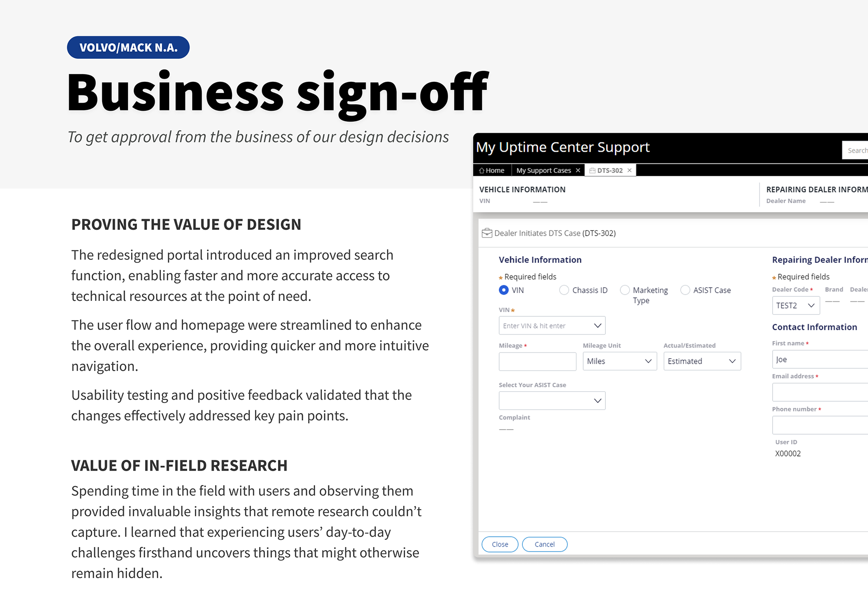Open the Actual/Estimated dropdown
Viewport: 868px width, 613px height.
(x=732, y=361)
